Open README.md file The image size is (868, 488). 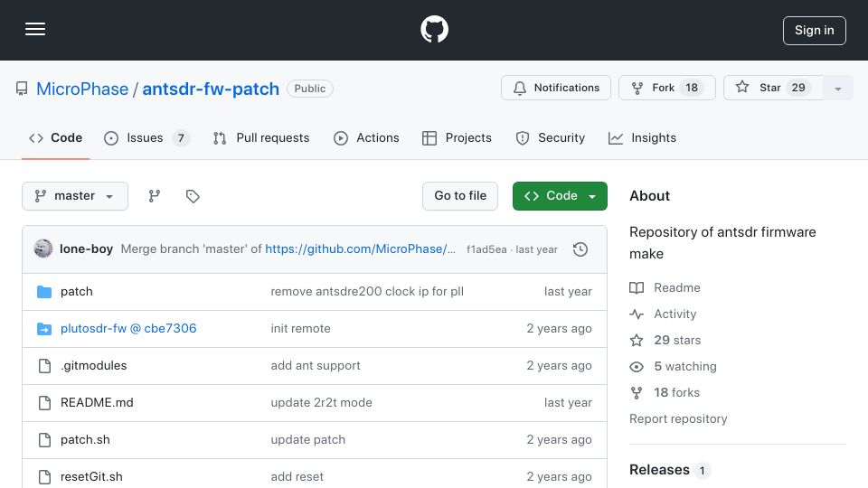pos(97,403)
